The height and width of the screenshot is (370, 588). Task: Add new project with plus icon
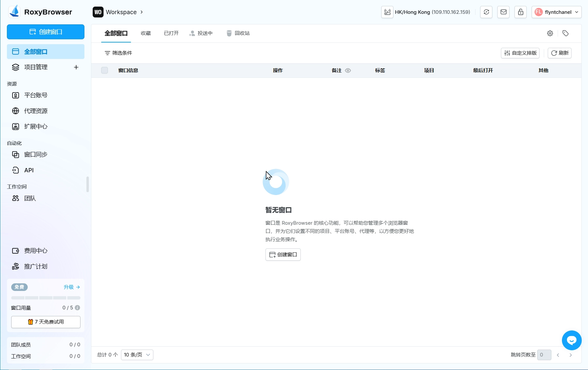point(76,67)
